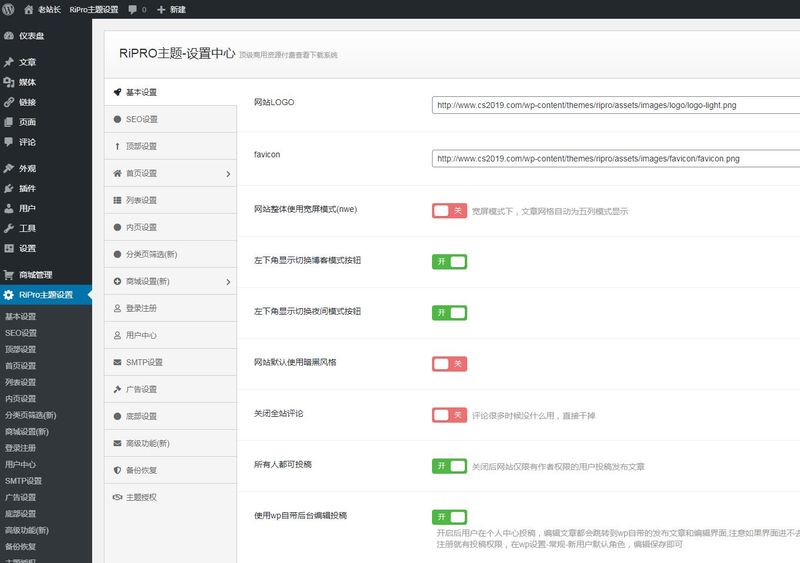Click the arrow icon beside 顶部设置
This screenshot has height=563, width=800.
[117, 146]
